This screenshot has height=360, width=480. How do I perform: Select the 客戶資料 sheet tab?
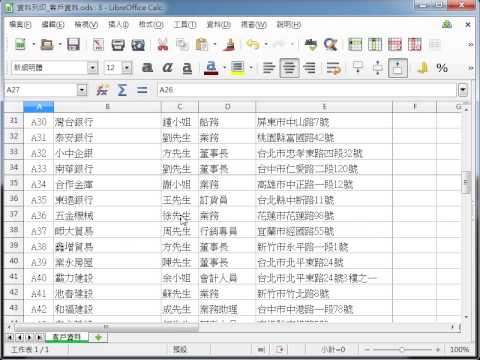(67, 337)
